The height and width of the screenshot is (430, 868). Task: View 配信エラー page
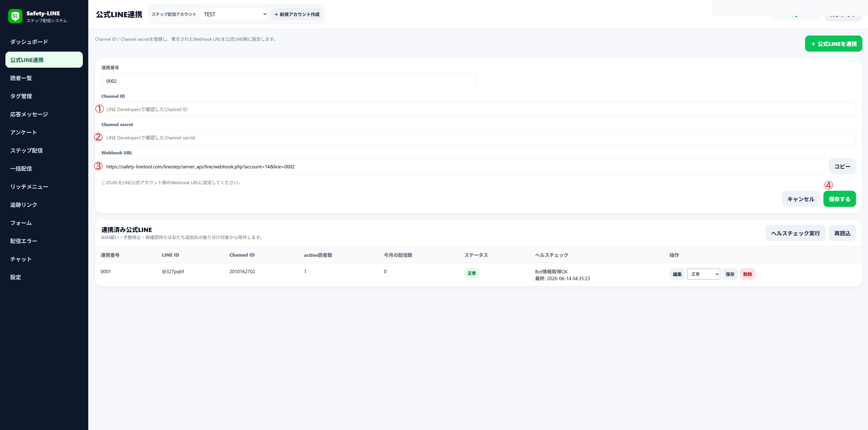44,241
